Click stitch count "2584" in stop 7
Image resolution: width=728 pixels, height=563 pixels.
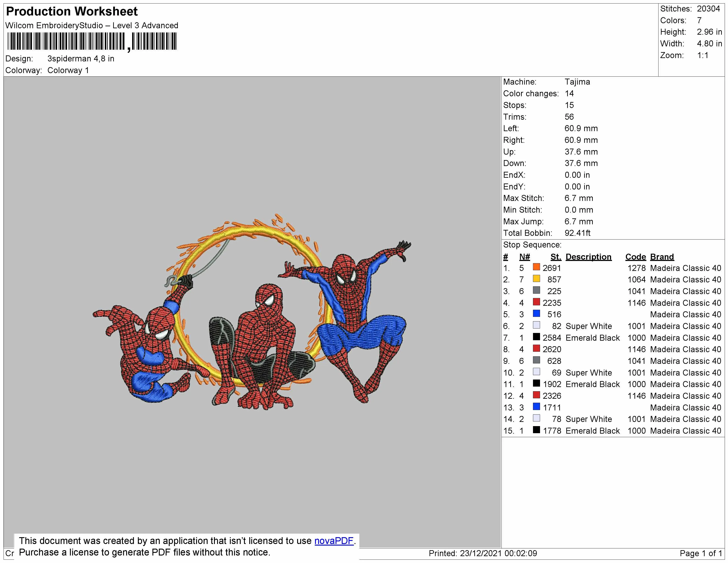[x=552, y=338]
